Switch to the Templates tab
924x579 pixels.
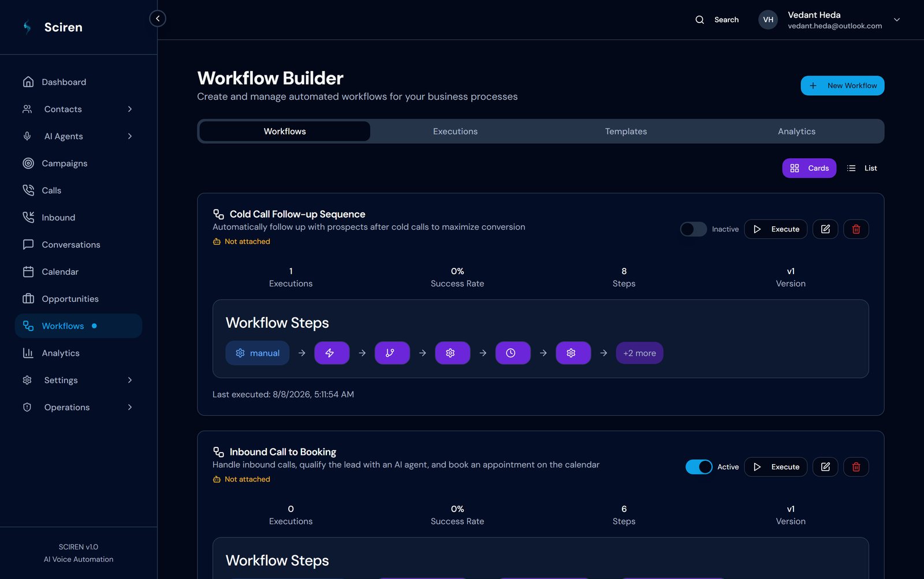(x=626, y=132)
